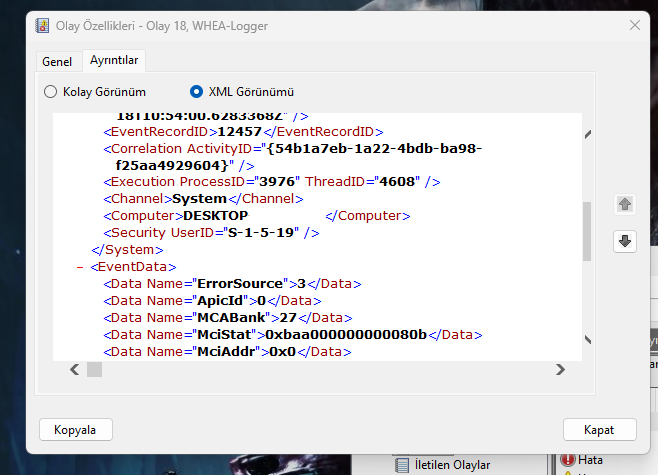Click the vertical scrollbar thumb in XML view

click(x=587, y=231)
